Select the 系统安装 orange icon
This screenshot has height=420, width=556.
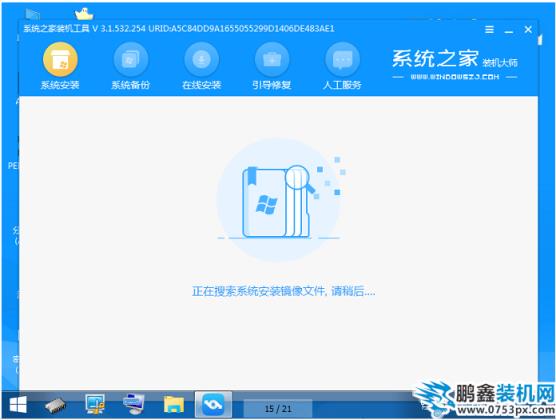[60, 59]
